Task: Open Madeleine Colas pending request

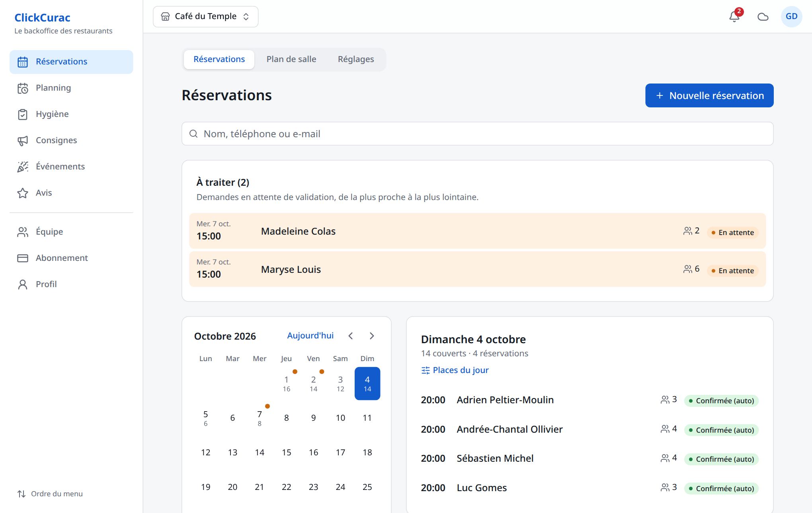Action: coord(477,231)
